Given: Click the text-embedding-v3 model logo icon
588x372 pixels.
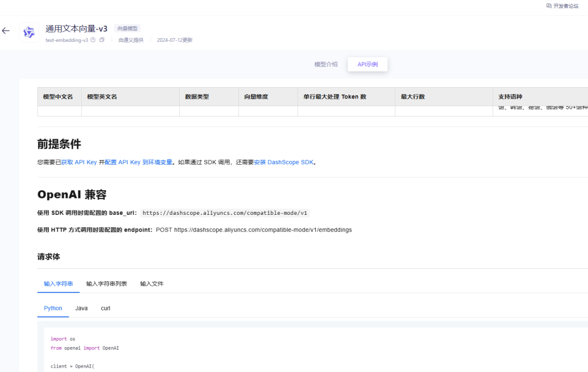Looking at the screenshot, I should pyautogui.click(x=29, y=32).
